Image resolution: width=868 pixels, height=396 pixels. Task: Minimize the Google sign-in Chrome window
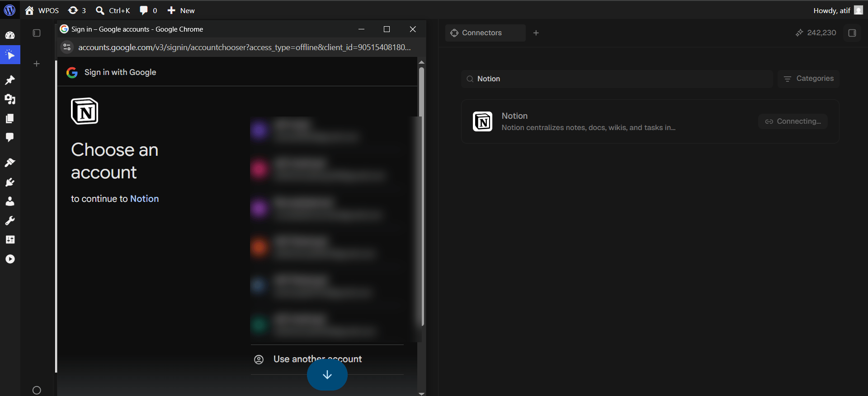point(361,29)
